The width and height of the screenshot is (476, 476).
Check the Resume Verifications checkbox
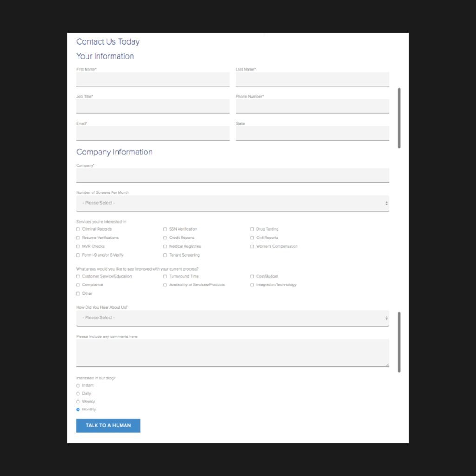(x=78, y=238)
